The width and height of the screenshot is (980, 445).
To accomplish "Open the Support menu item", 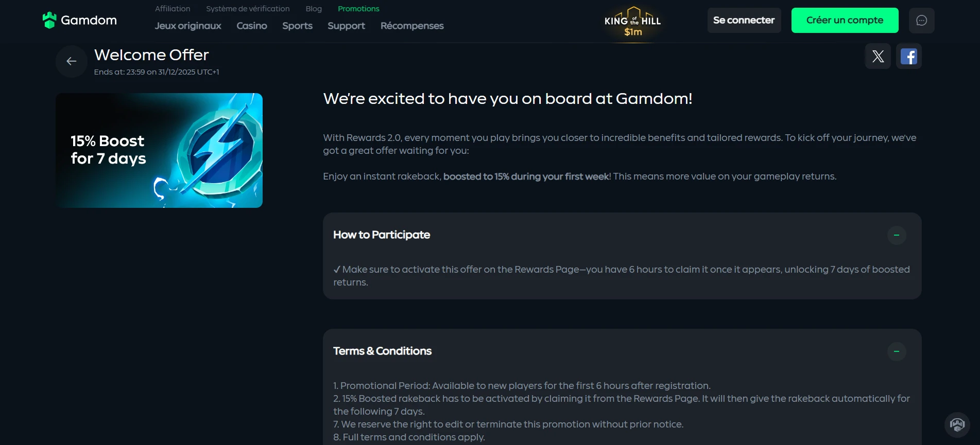I will click(x=346, y=26).
